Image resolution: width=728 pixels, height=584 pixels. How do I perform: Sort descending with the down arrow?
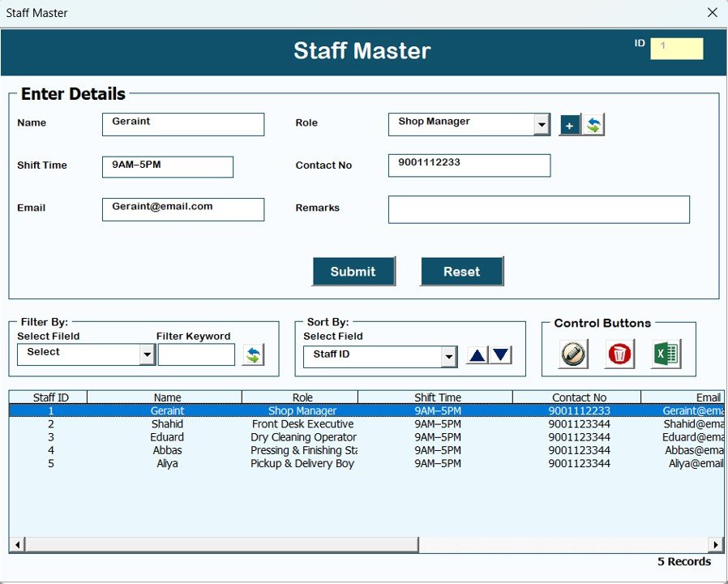click(x=501, y=354)
